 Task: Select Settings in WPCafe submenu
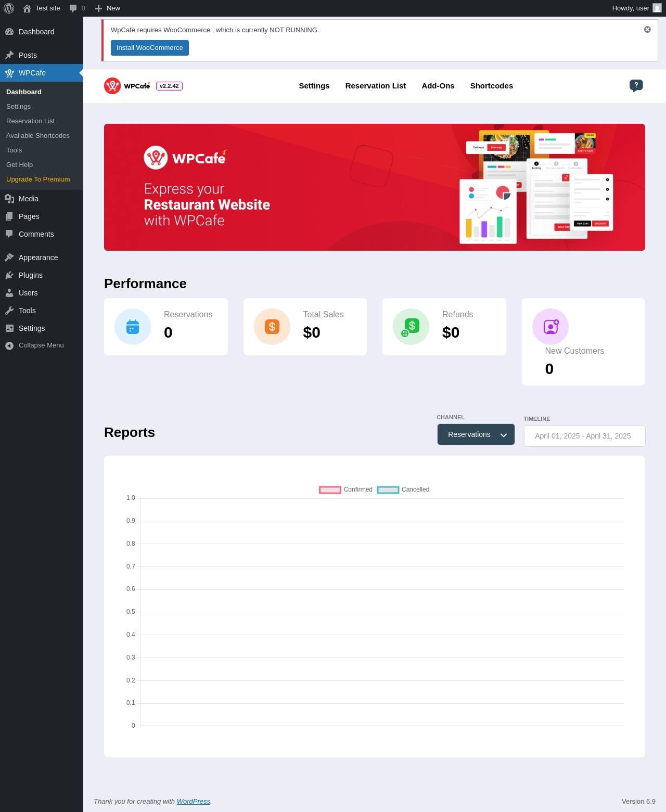point(42,107)
